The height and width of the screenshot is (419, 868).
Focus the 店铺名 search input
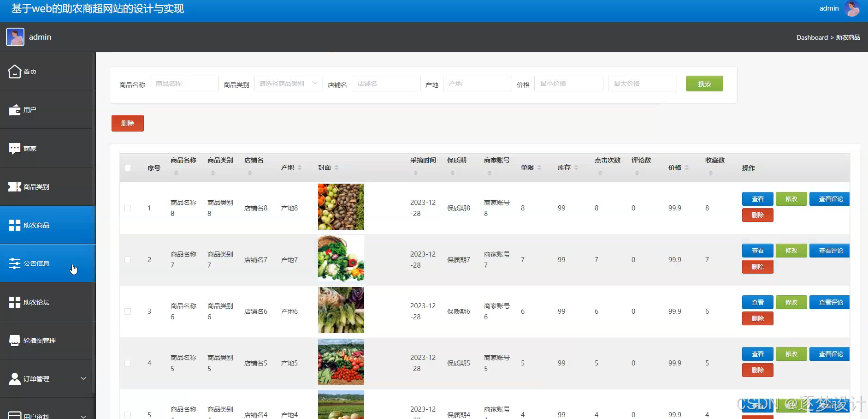click(x=386, y=84)
